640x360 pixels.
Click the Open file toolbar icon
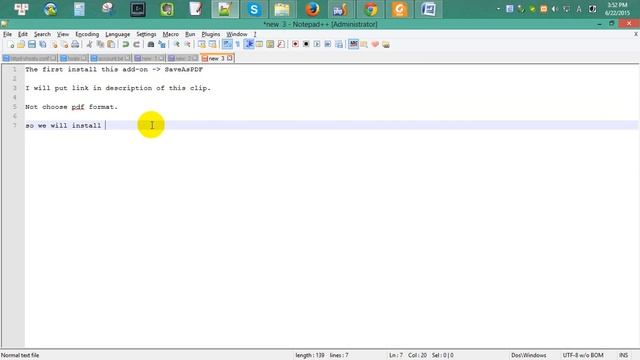[x=21, y=44]
